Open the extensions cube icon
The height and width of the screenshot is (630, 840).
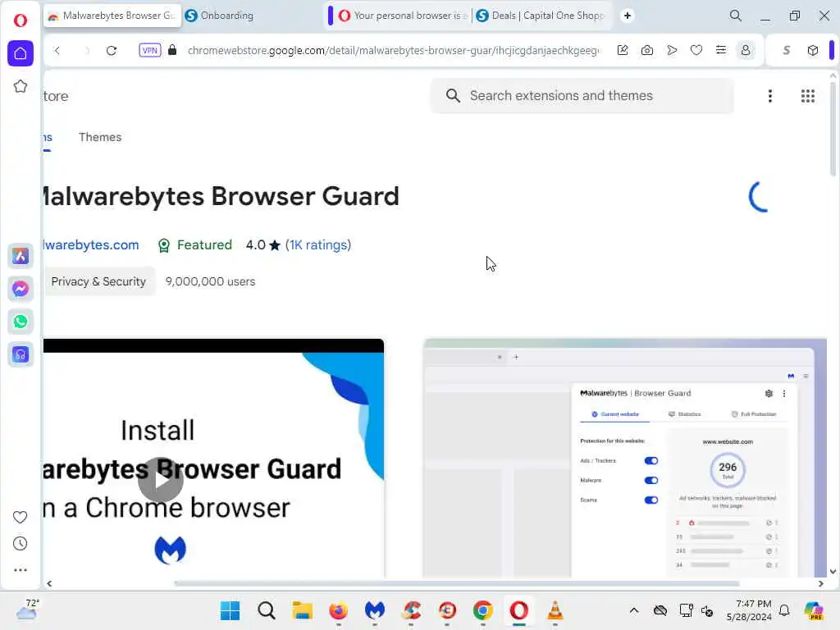pyautogui.click(x=813, y=50)
